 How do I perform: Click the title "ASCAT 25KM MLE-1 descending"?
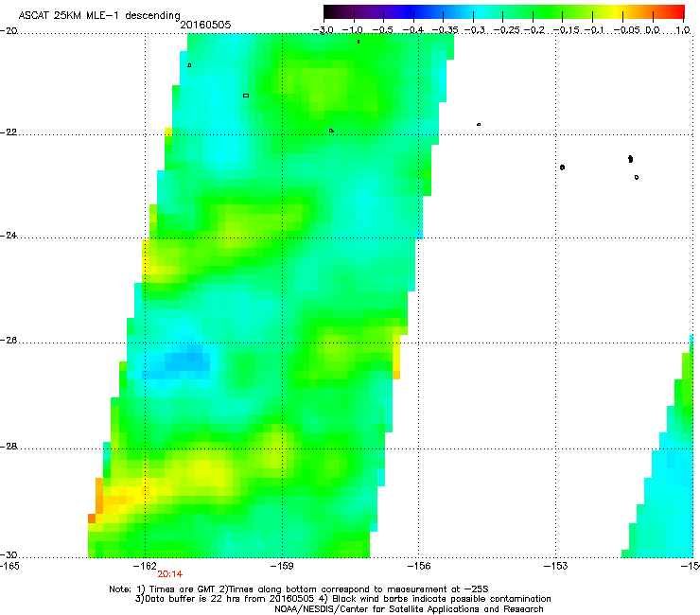point(99,16)
